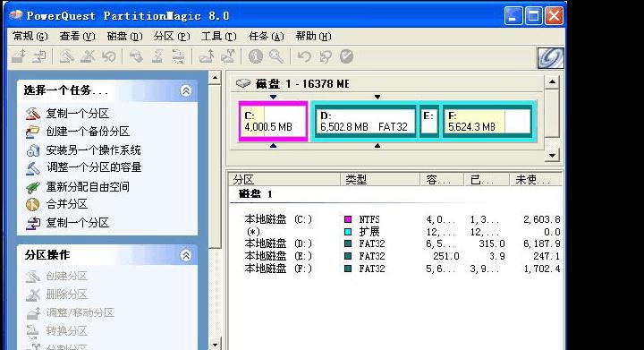The height and width of the screenshot is (350, 644).
Task: Click the left task pane scroll-down arrow
Action: pos(215,345)
